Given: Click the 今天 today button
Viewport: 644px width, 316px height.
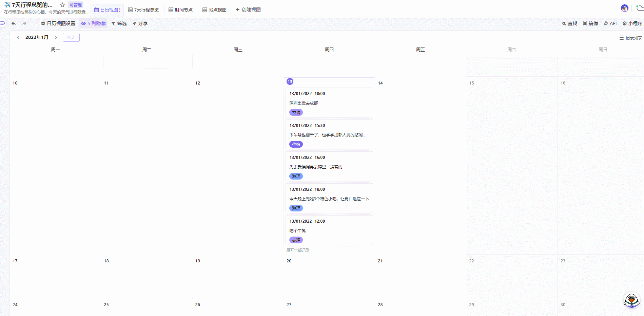Looking at the screenshot, I should 71,37.
